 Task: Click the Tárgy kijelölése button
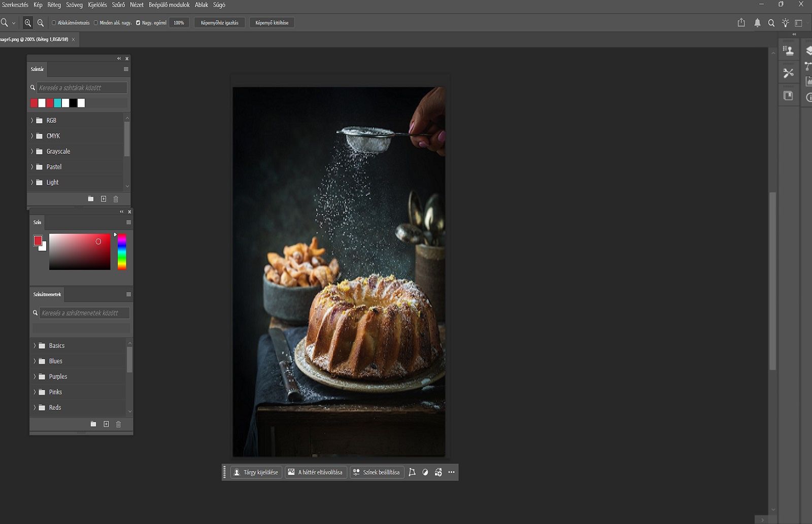click(x=256, y=472)
